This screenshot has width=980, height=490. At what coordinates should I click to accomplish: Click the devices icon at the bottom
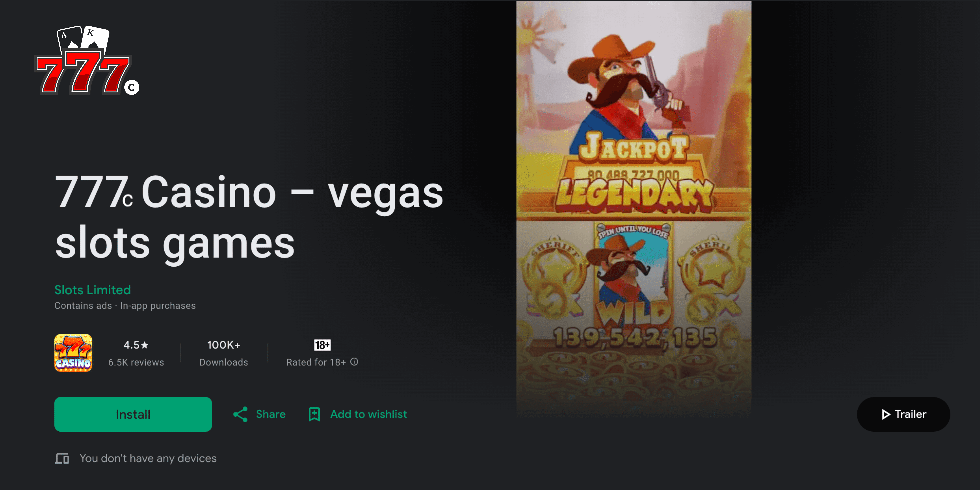point(62,458)
